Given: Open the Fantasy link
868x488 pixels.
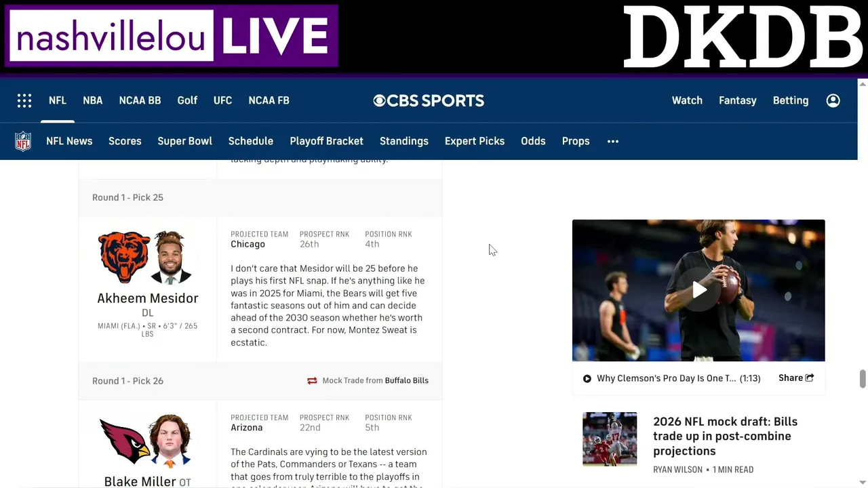Looking at the screenshot, I should click(738, 100).
